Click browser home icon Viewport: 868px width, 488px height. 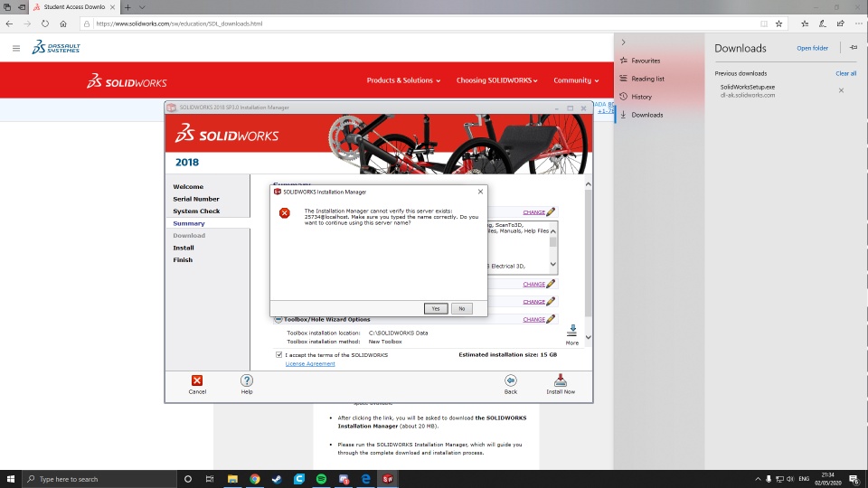63,23
